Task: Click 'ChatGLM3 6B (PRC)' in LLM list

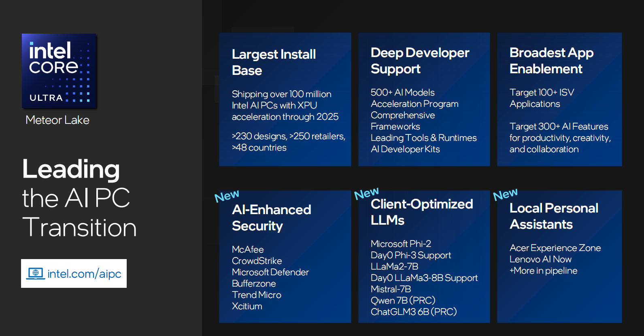Action: pos(414,312)
